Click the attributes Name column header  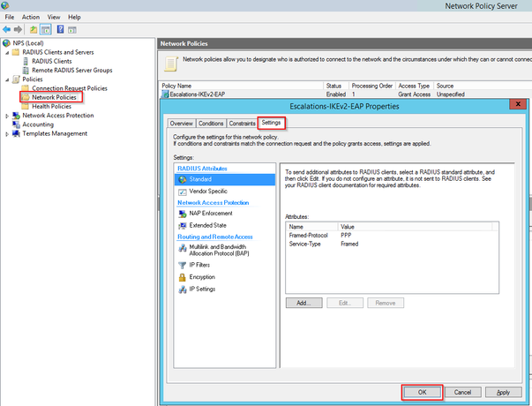[311, 227]
